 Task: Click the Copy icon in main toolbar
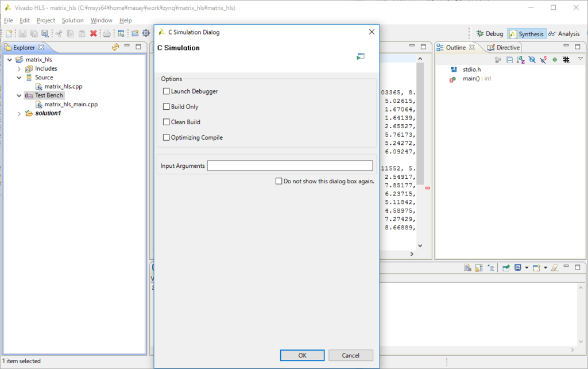(70, 34)
